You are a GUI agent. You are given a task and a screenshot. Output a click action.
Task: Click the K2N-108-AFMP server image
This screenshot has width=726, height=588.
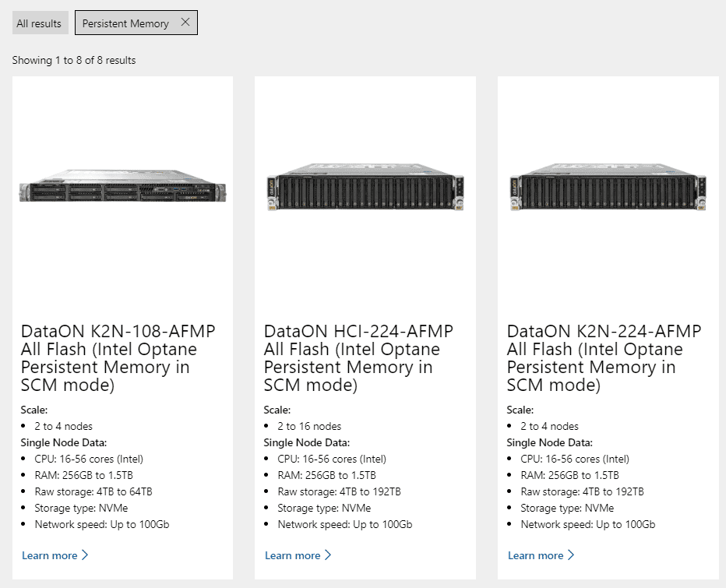[123, 185]
